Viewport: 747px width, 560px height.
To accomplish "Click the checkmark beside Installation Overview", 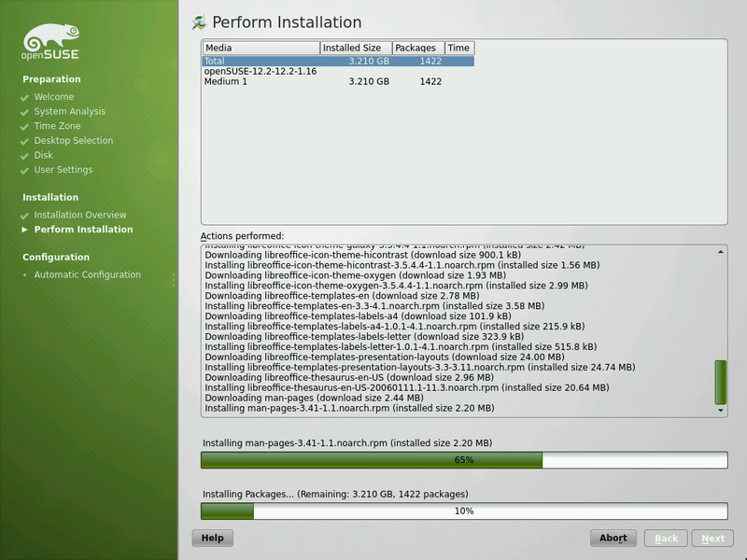I will coord(24,216).
